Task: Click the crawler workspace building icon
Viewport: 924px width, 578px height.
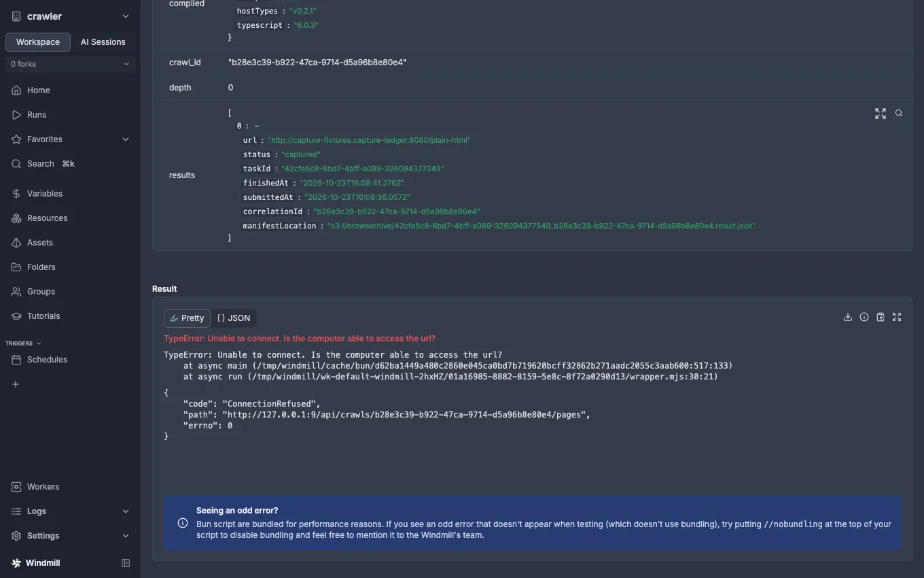Action: [x=17, y=16]
